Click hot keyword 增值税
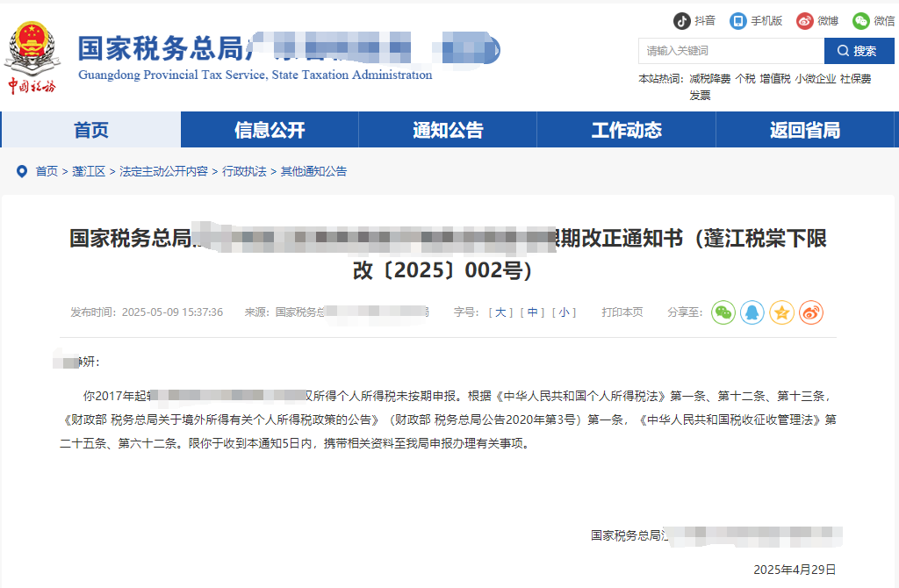The width and height of the screenshot is (899, 588). coord(775,78)
